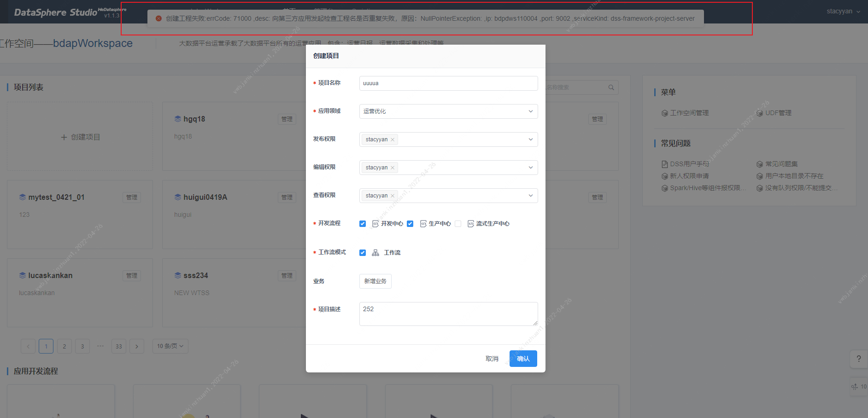The height and width of the screenshot is (418, 868).
Task: Open the 查看权限 dropdown arrow
Action: [x=530, y=196]
